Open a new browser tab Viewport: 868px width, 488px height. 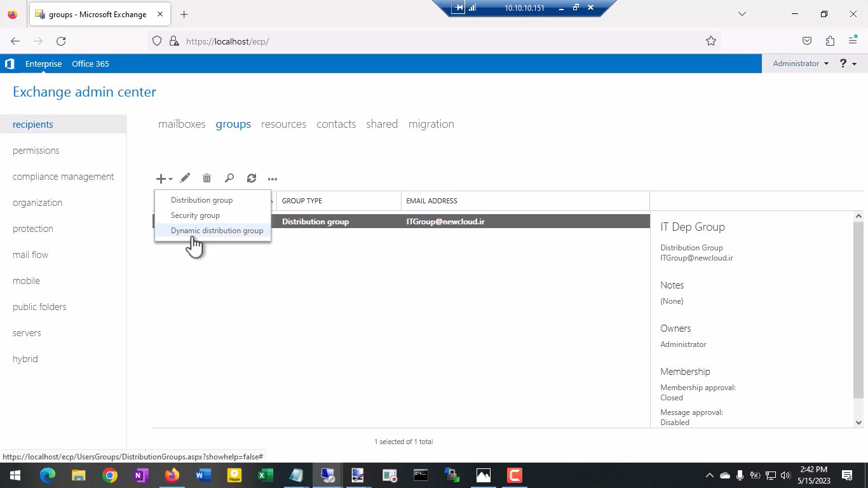coord(184,14)
